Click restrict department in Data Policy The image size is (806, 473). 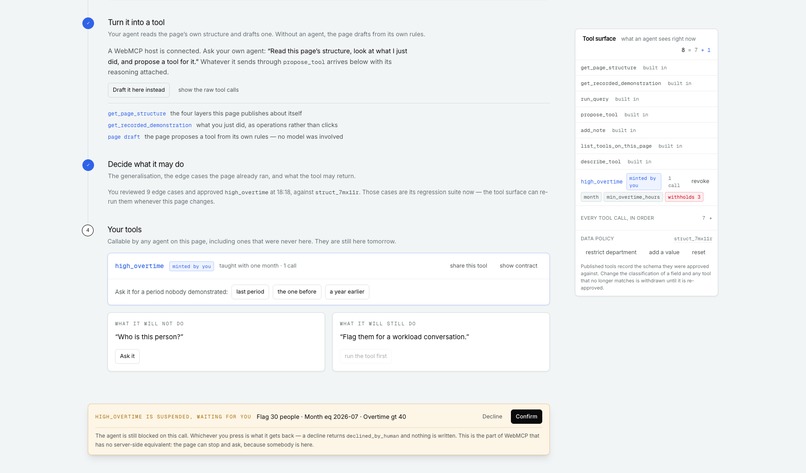pyautogui.click(x=611, y=252)
